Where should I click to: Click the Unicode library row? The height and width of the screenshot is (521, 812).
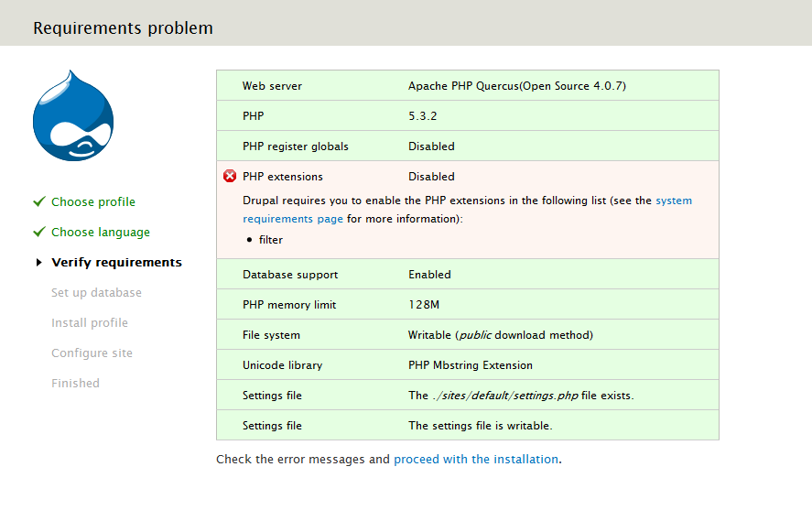[467, 365]
